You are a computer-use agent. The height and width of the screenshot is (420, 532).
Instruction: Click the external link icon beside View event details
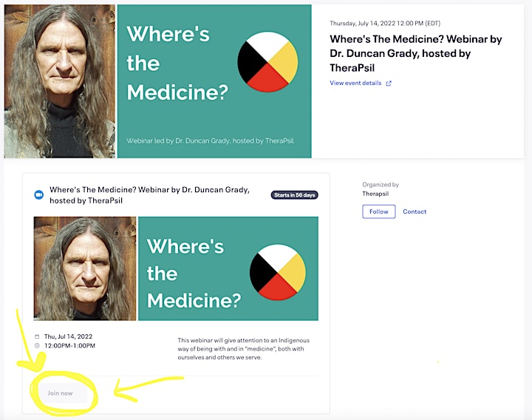point(389,83)
